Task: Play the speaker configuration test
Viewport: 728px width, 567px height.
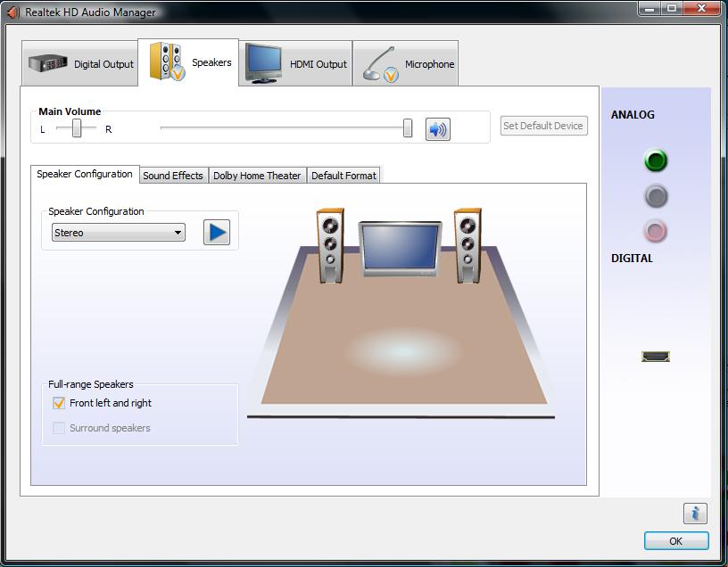Action: pyautogui.click(x=217, y=232)
